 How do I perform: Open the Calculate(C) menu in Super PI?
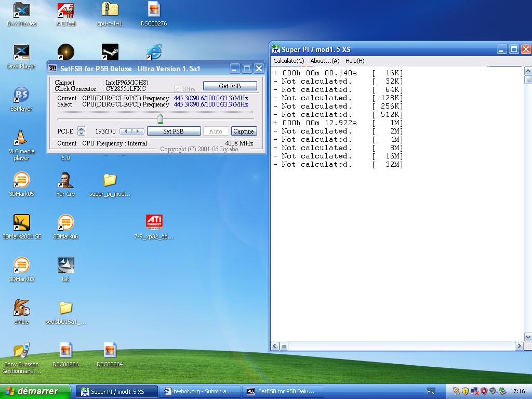(x=289, y=61)
